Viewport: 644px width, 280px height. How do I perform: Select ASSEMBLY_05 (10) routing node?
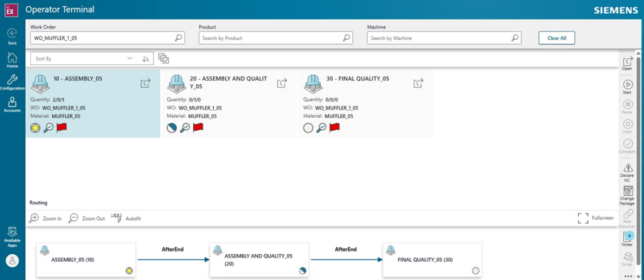[86, 259]
